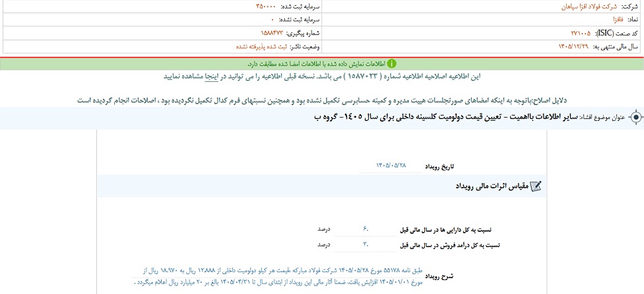Click the green info icon in notification bar

[392, 63]
